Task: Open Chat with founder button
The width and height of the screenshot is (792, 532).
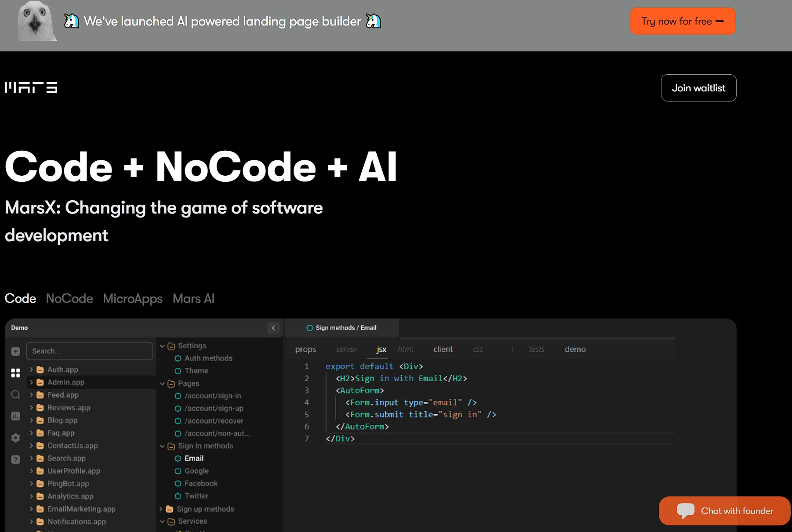Action: coord(724,510)
